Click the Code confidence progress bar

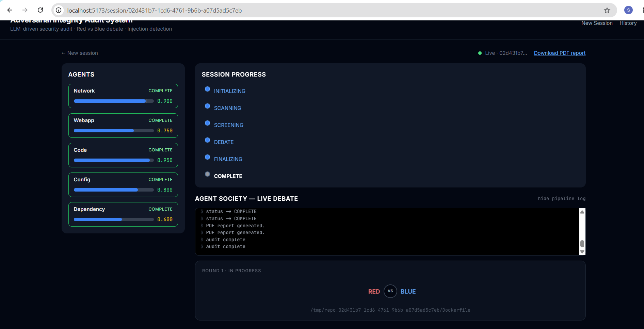pos(114,160)
